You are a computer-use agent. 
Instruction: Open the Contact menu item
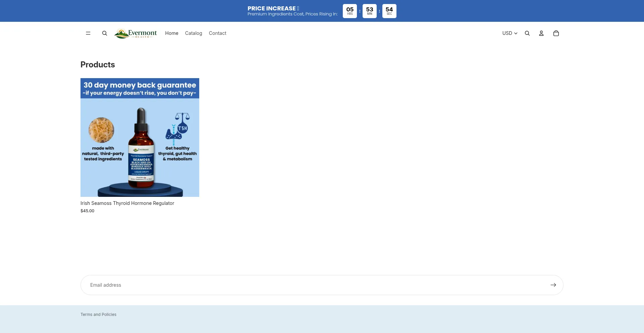pyautogui.click(x=217, y=33)
